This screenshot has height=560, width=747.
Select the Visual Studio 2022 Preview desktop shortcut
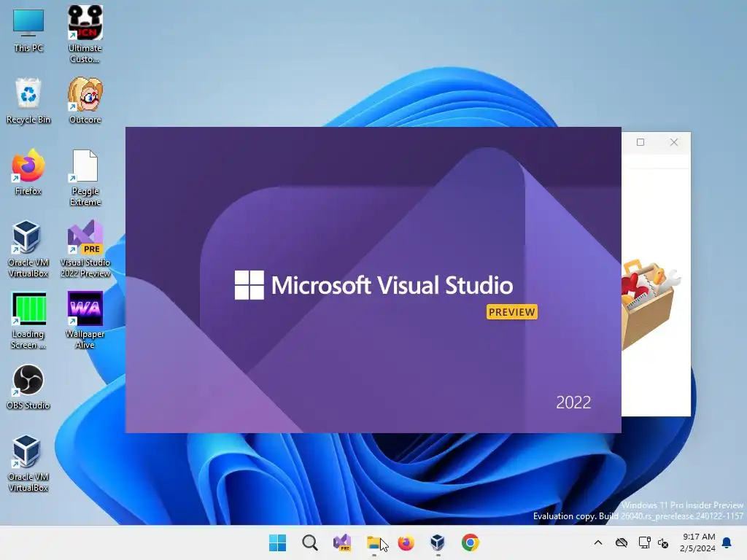point(85,249)
